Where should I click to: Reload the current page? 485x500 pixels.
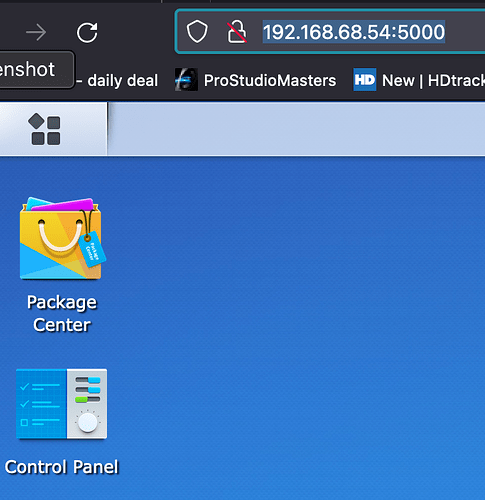coord(87,32)
